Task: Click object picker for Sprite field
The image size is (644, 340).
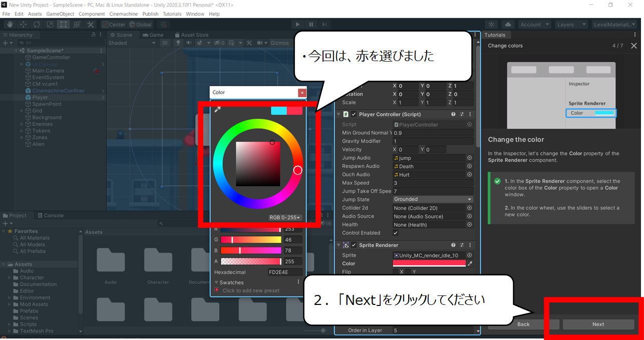Action: 470,255
